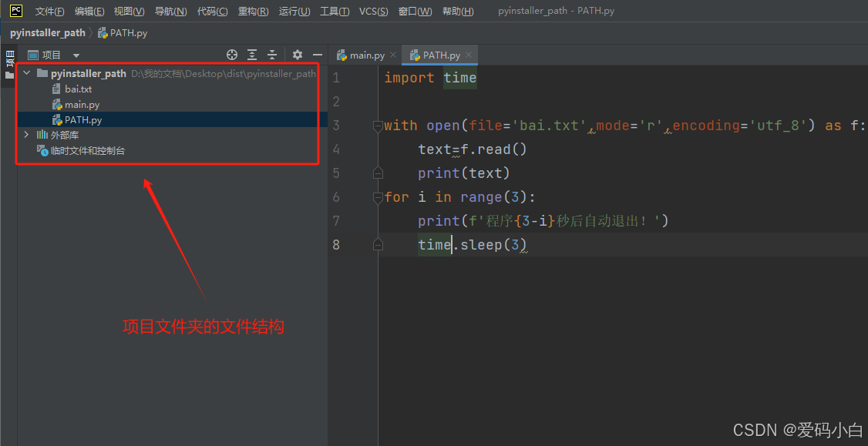Select main.py in the project tree
Image resolution: width=868 pixels, height=446 pixels.
pos(82,105)
